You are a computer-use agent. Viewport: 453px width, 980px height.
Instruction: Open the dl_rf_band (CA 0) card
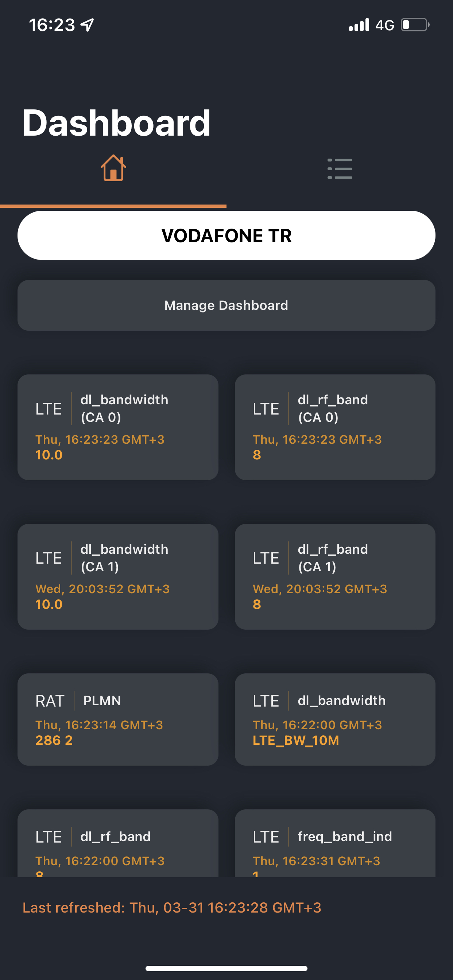tap(335, 427)
